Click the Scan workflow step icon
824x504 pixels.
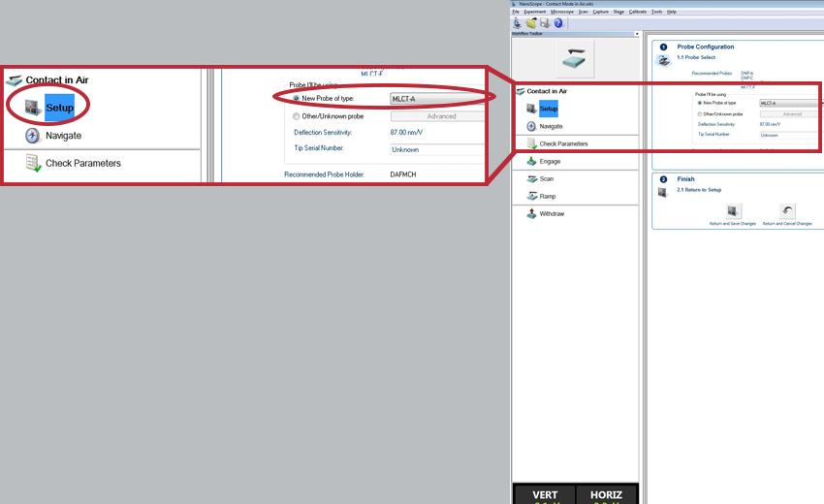click(532, 178)
